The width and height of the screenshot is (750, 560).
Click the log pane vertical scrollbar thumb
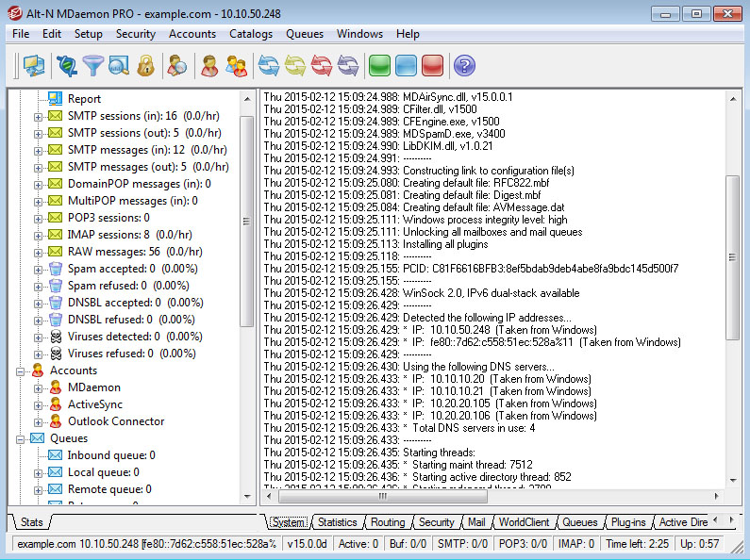[x=732, y=257]
